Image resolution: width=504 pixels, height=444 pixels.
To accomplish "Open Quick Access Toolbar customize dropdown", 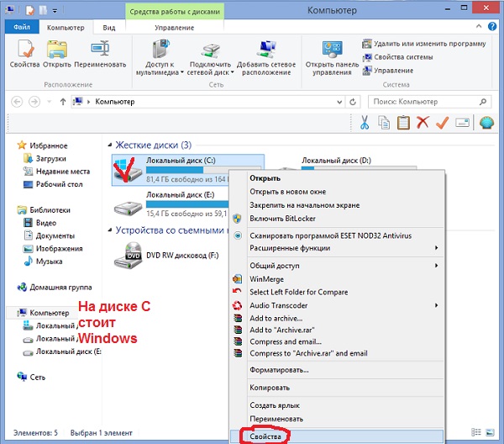I will click(x=55, y=11).
